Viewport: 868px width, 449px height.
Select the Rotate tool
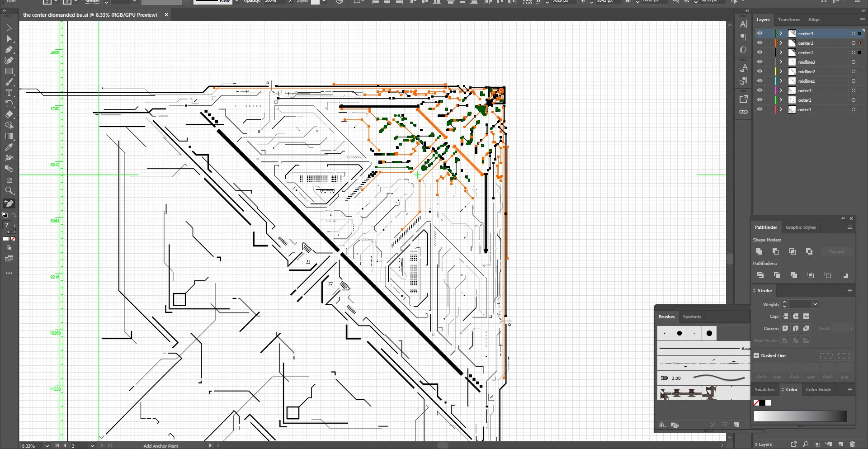[x=9, y=104]
